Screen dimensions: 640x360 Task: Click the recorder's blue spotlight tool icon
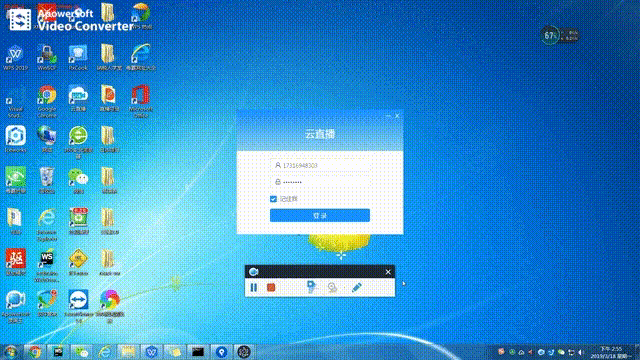coord(311,287)
